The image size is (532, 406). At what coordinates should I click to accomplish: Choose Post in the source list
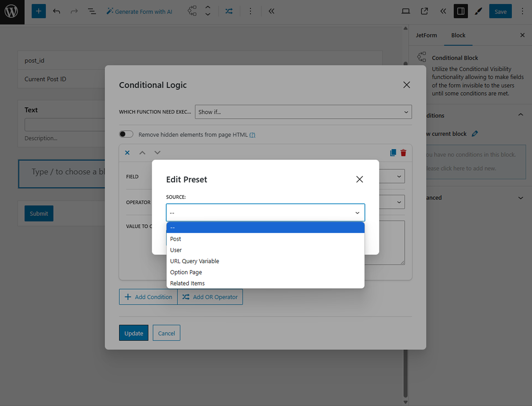pyautogui.click(x=175, y=238)
